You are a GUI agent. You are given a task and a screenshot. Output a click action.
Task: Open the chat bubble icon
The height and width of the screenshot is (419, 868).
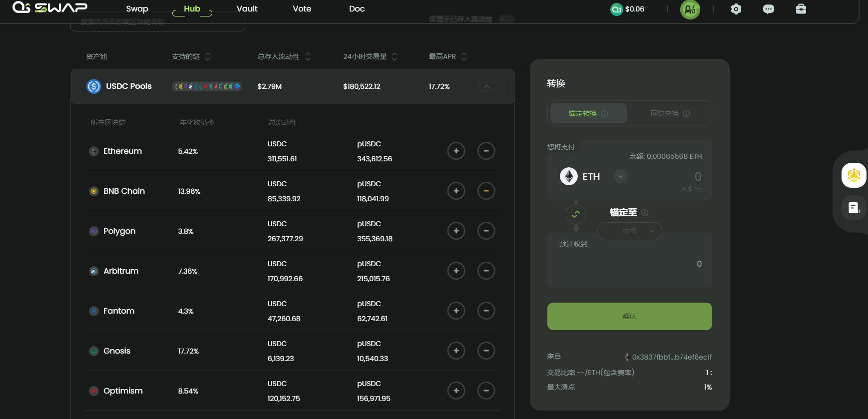[x=769, y=9]
